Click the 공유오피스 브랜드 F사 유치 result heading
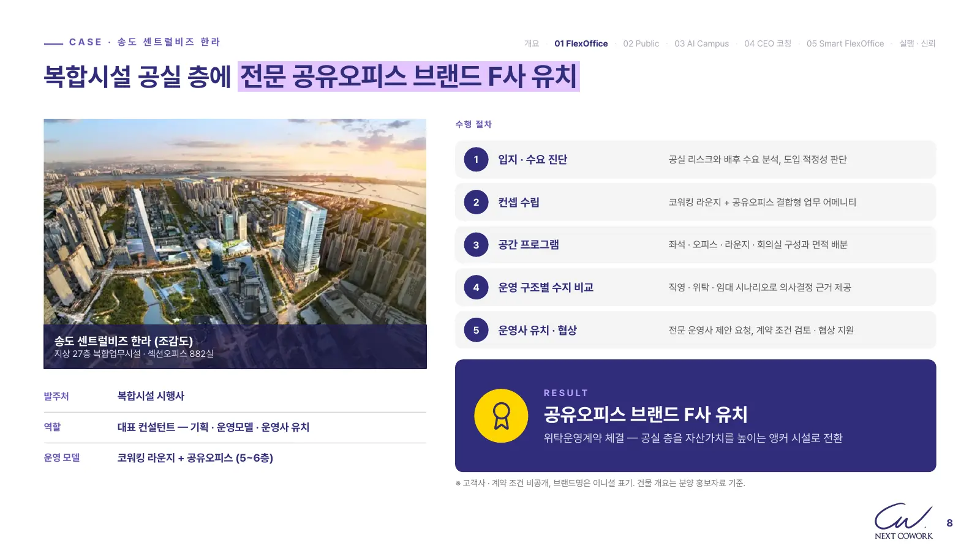The height and width of the screenshot is (551, 980). [x=646, y=414]
